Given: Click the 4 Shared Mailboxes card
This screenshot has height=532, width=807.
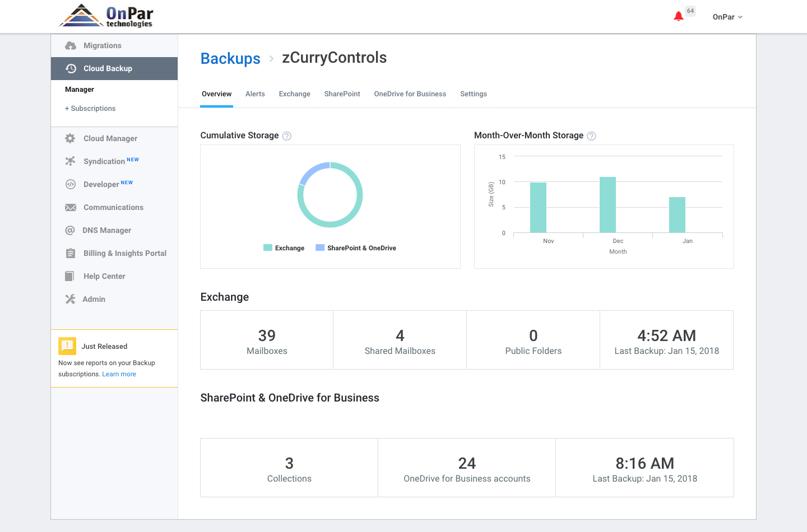Looking at the screenshot, I should click(x=400, y=340).
